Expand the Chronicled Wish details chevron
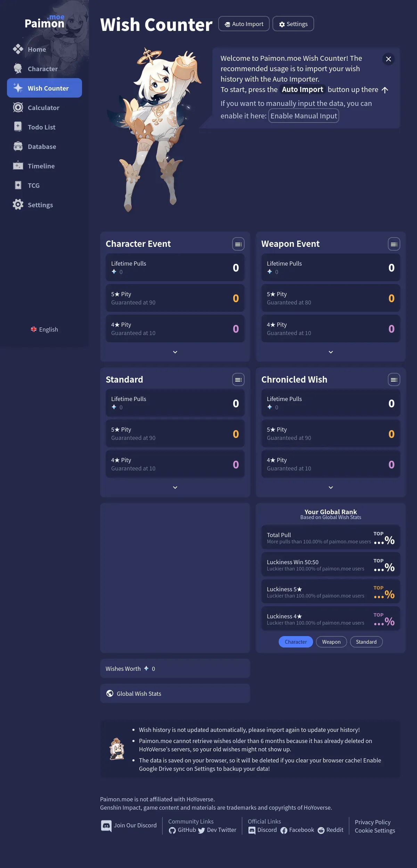 pos(331,487)
